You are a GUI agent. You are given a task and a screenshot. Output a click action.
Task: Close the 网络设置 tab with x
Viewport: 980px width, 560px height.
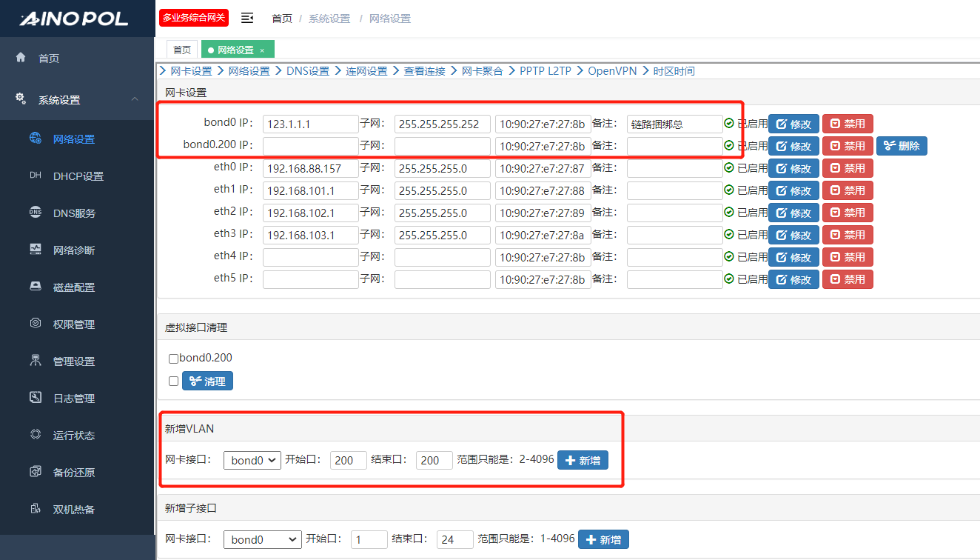(262, 50)
